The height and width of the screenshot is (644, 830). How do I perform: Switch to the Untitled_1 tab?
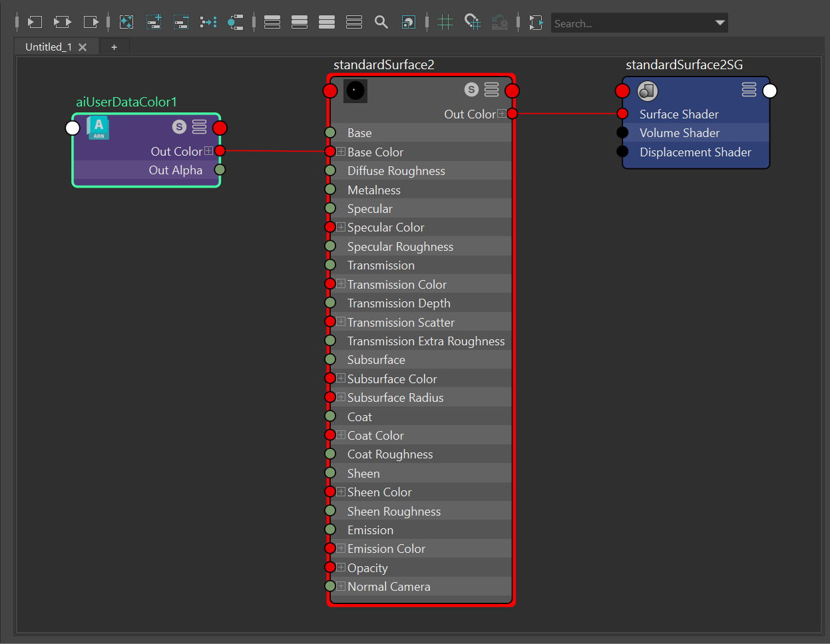point(48,47)
